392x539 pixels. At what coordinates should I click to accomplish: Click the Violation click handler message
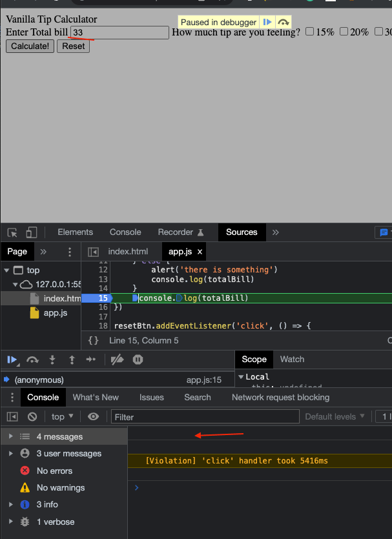click(x=236, y=461)
